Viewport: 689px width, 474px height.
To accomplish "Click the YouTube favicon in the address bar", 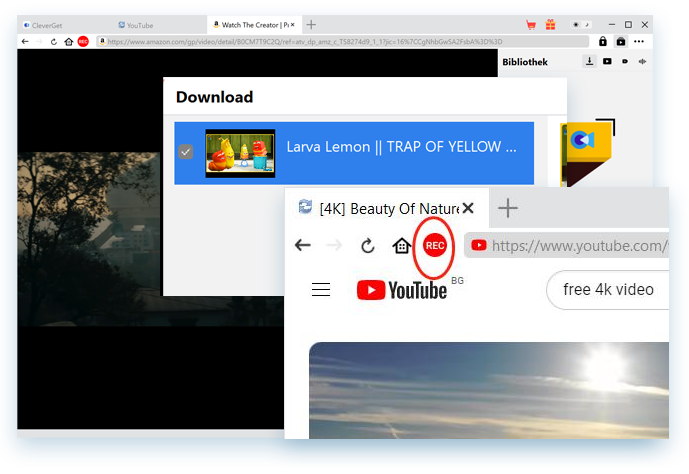I will (x=479, y=245).
